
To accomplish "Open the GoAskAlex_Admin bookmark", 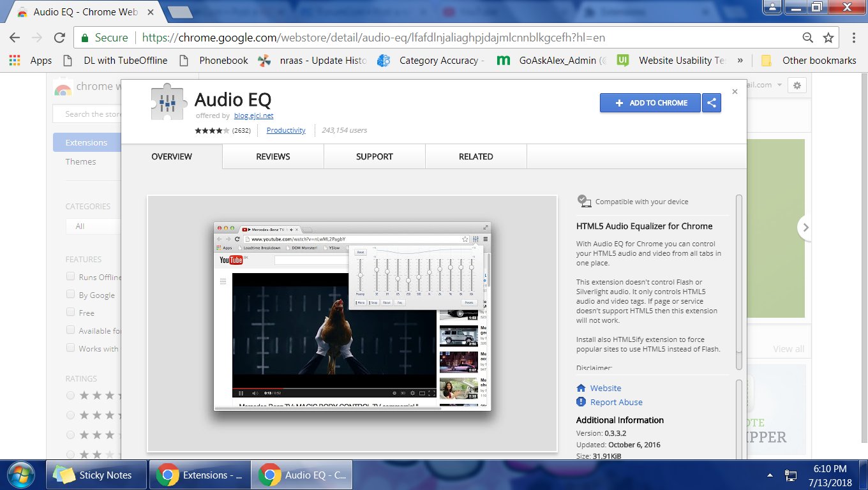I will point(552,60).
